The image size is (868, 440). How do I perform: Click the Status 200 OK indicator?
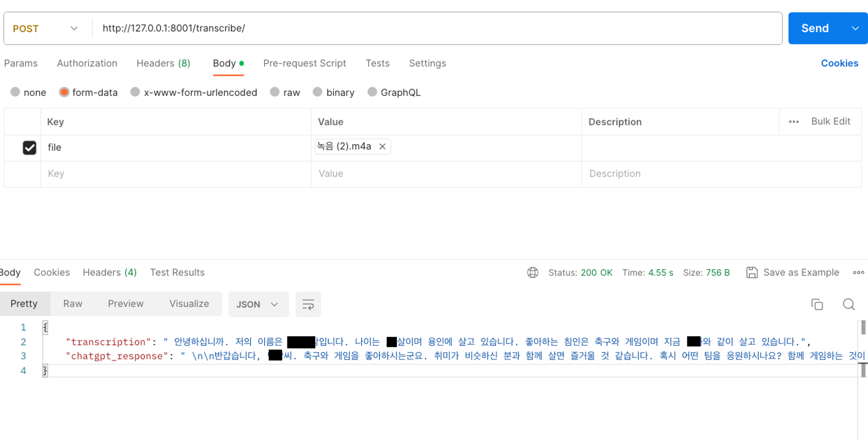(580, 273)
